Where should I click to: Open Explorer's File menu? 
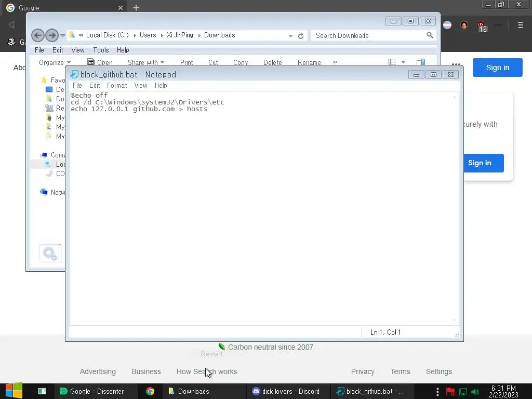pos(39,50)
